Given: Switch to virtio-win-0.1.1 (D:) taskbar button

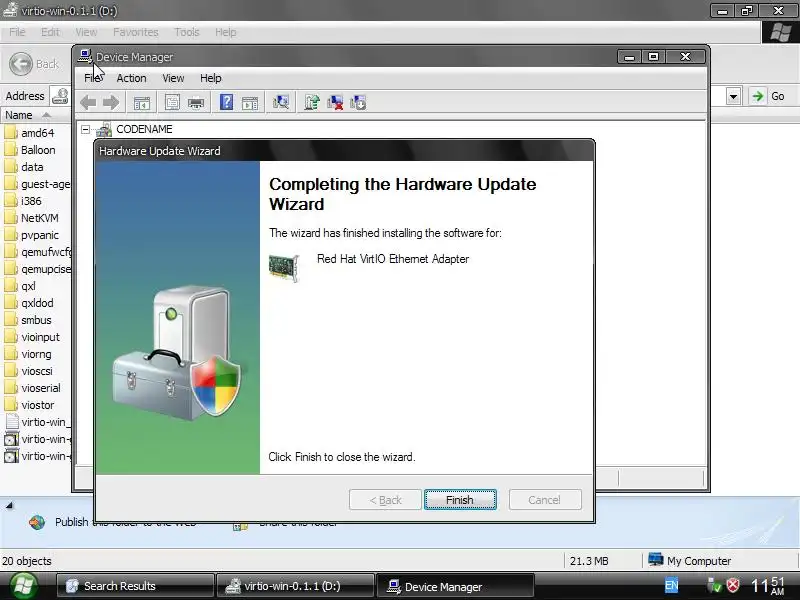Looking at the screenshot, I should [295, 586].
